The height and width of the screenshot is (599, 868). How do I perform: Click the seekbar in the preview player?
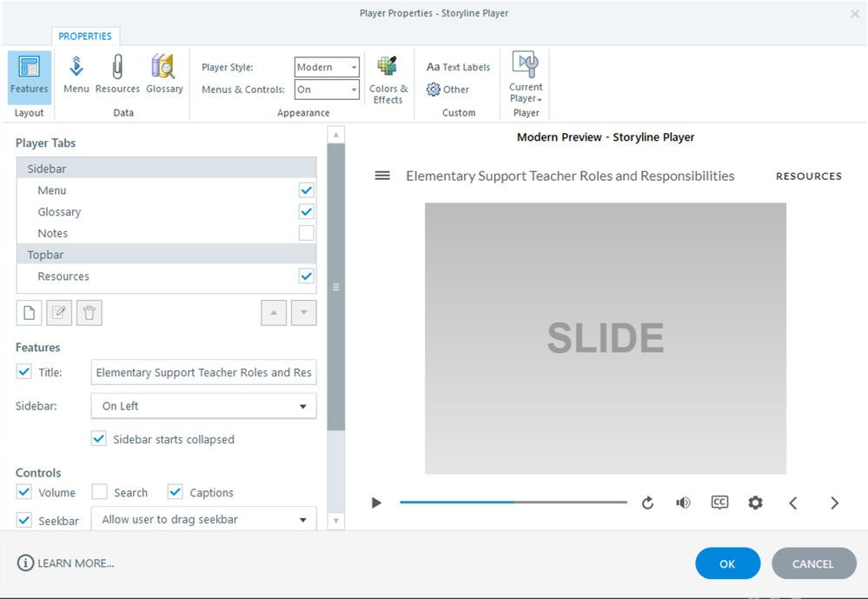pos(513,502)
